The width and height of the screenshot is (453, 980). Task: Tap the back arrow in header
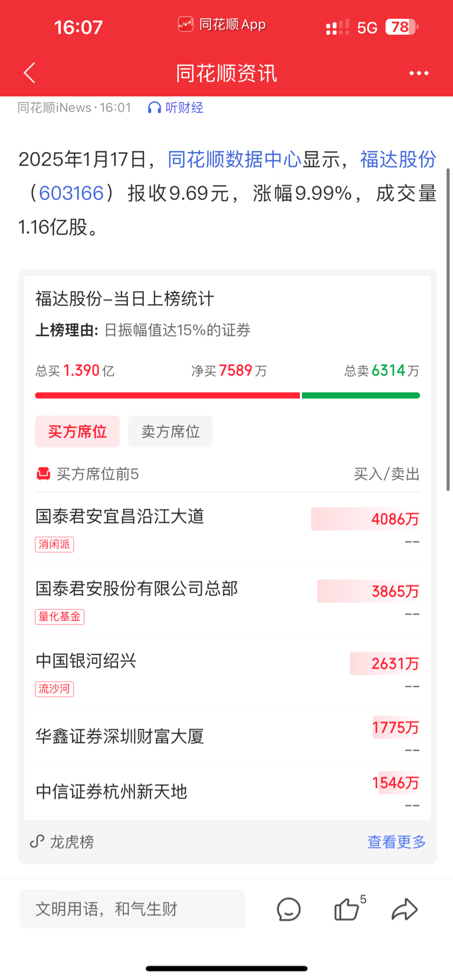coord(29,73)
